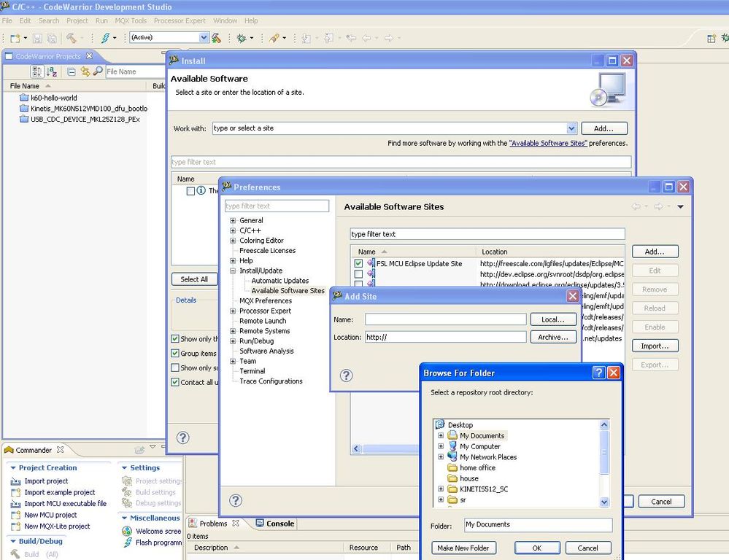Click Make New Folder button
The height and width of the screenshot is (560, 729).
(463, 548)
